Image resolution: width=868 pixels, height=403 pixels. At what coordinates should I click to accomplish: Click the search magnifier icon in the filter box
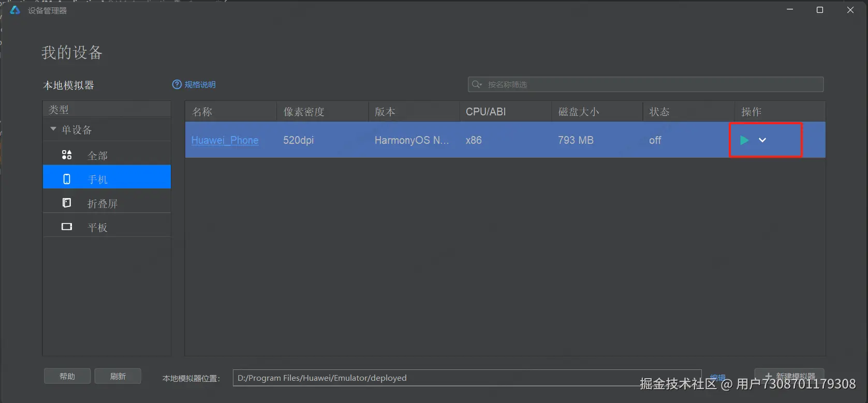tap(477, 84)
